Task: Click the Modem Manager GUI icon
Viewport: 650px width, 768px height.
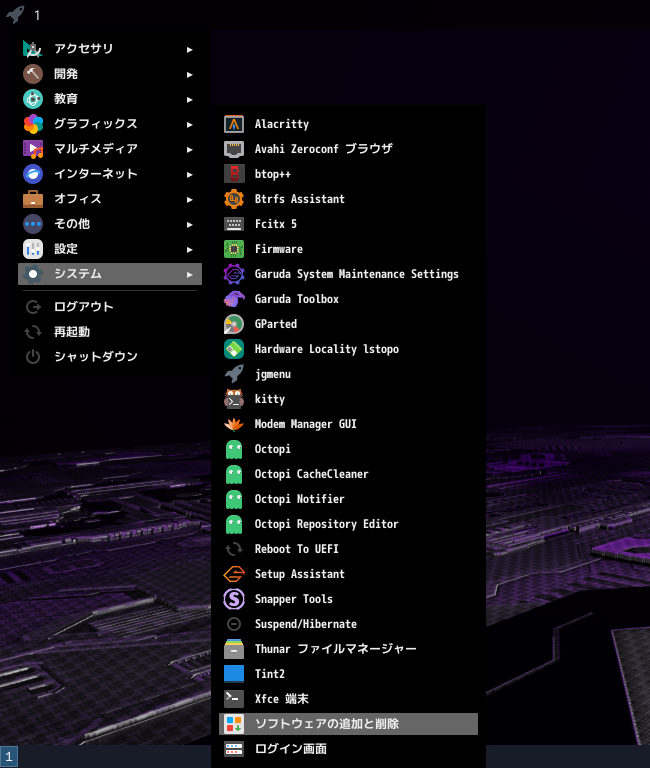Action: pos(234,424)
